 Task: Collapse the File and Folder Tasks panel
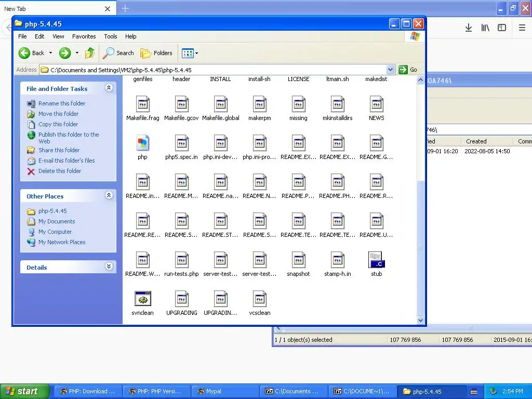pos(109,88)
